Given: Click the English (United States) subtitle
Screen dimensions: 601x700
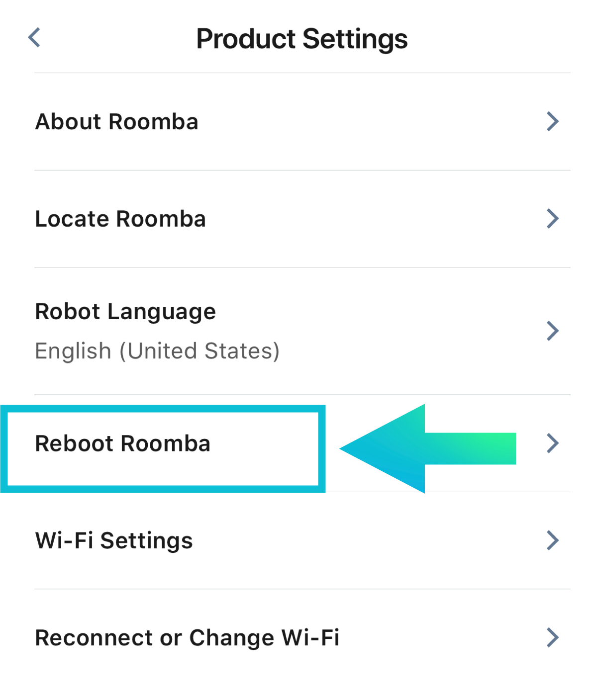Looking at the screenshot, I should pyautogui.click(x=157, y=351).
